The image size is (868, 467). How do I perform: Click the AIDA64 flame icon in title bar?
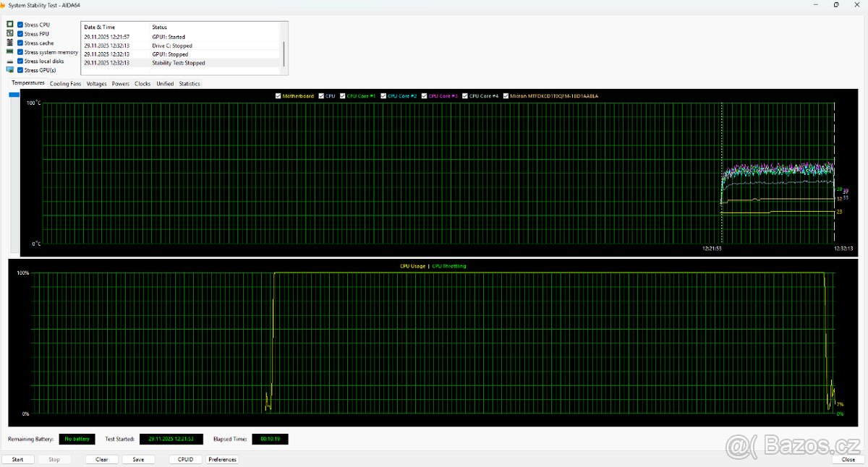pos(4,5)
